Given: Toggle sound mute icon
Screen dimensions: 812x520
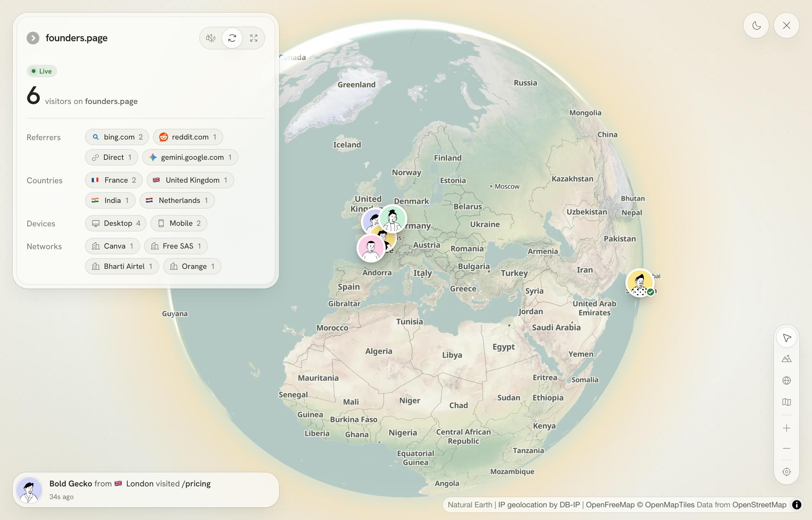Looking at the screenshot, I should 211,38.
